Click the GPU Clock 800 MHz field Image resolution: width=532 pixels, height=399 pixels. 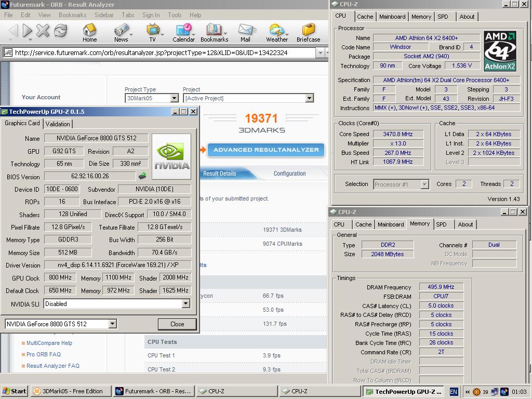pyautogui.click(x=60, y=277)
